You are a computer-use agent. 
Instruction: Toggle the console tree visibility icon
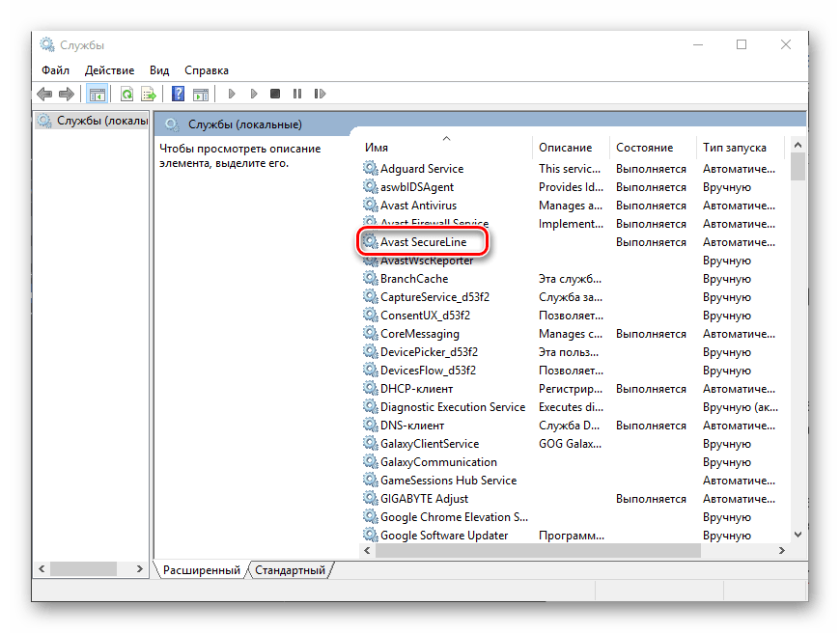pos(97,94)
